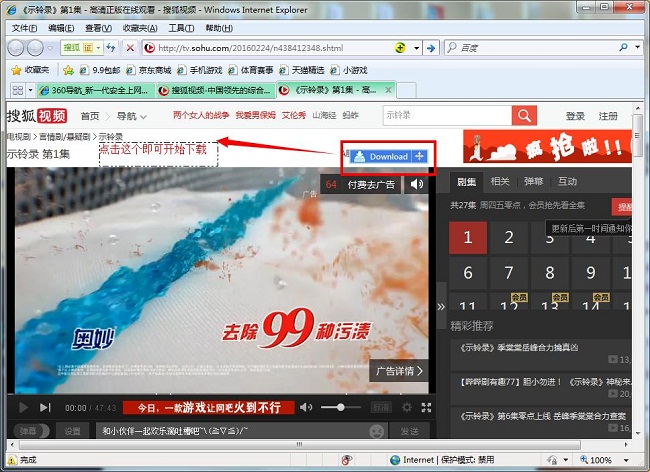Open the 查看(V) menu
This screenshot has height=472, width=650.
(99, 28)
